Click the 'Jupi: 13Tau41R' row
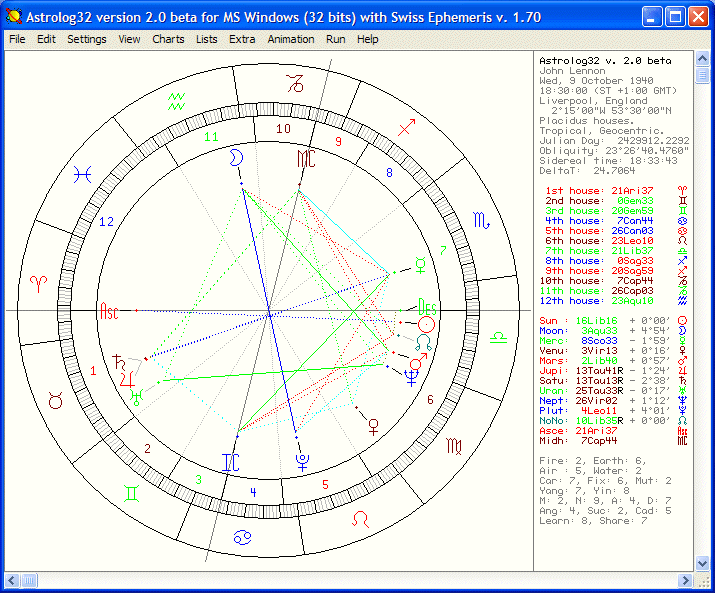Screen dimensions: 715x593 [613, 370]
